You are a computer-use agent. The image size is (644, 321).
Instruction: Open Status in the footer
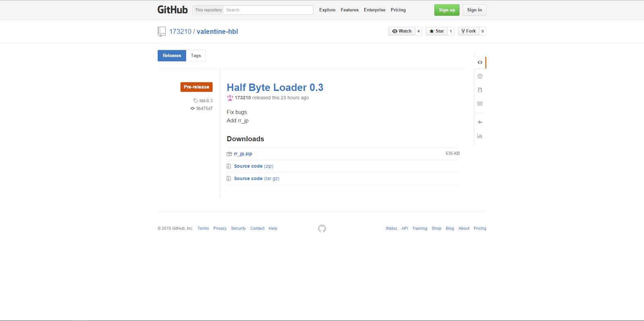391,228
